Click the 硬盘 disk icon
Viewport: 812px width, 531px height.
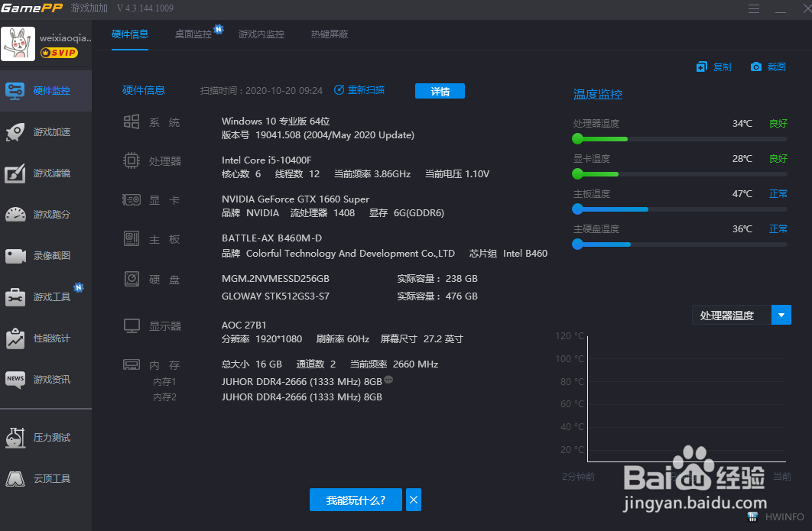point(132,279)
